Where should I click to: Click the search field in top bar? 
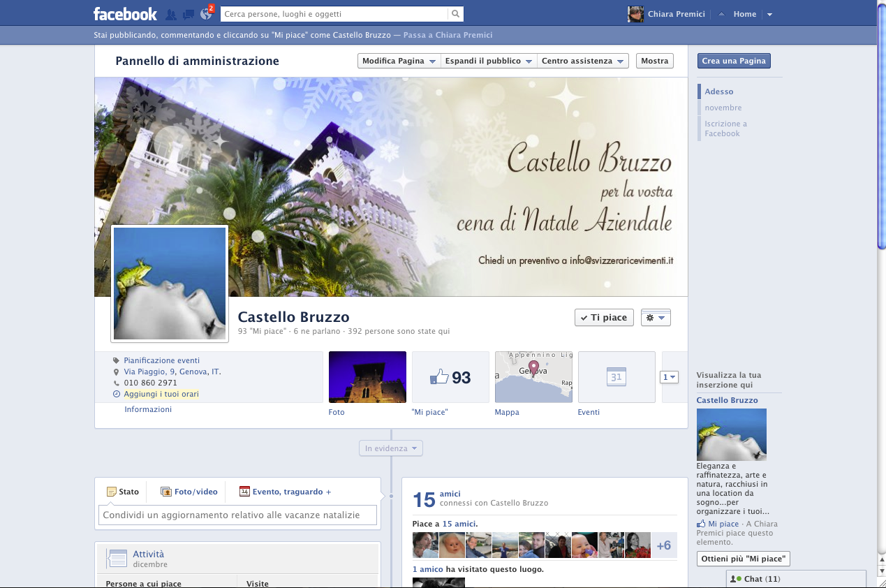point(334,14)
